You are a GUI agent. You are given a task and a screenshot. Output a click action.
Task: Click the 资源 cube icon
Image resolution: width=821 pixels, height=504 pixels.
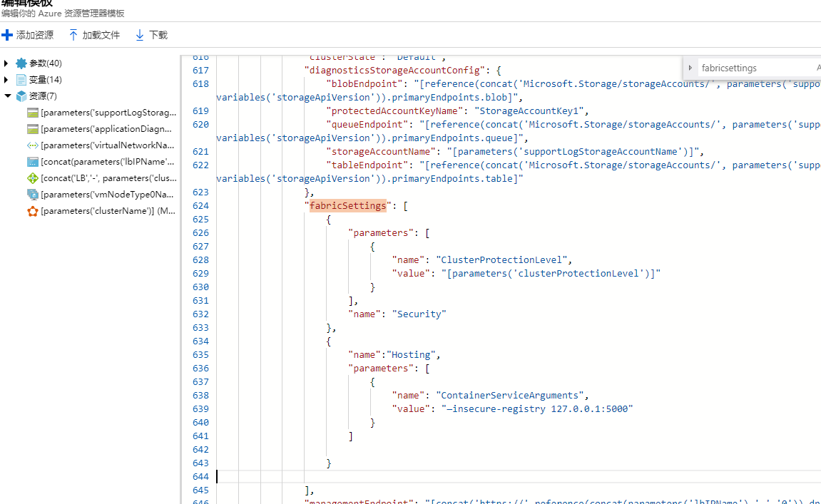21,96
